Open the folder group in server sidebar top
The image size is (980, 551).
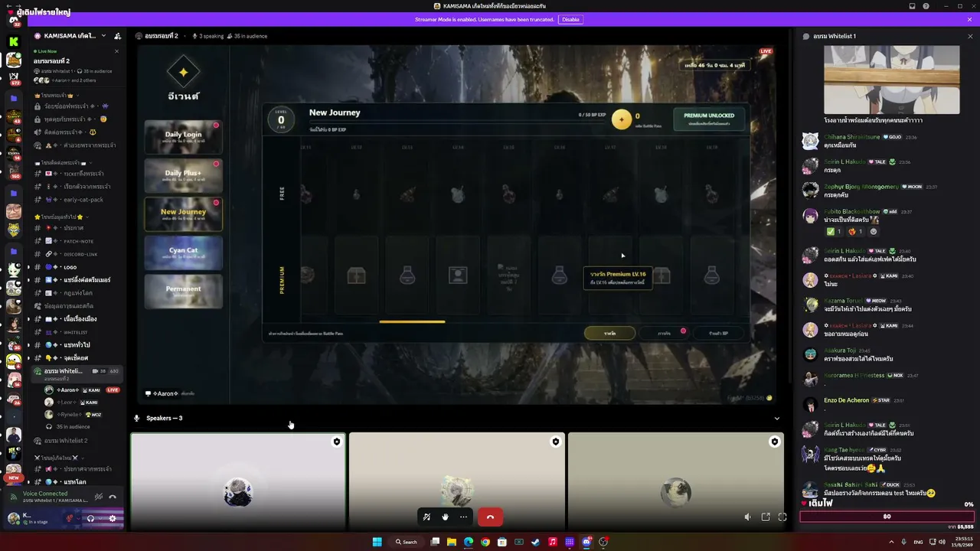pos(13,99)
